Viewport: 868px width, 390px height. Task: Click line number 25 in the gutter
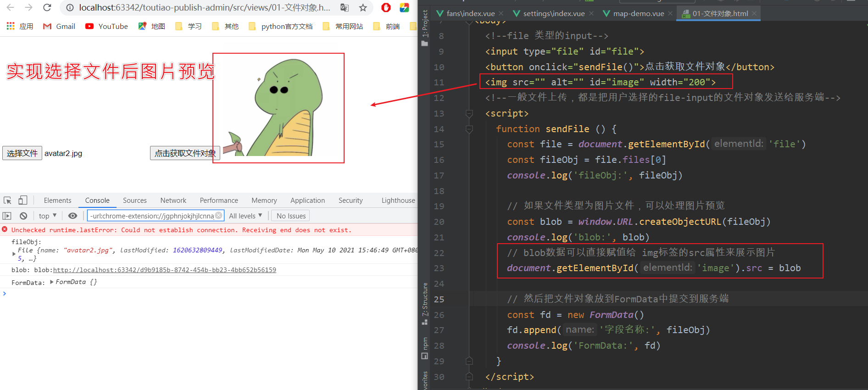439,299
